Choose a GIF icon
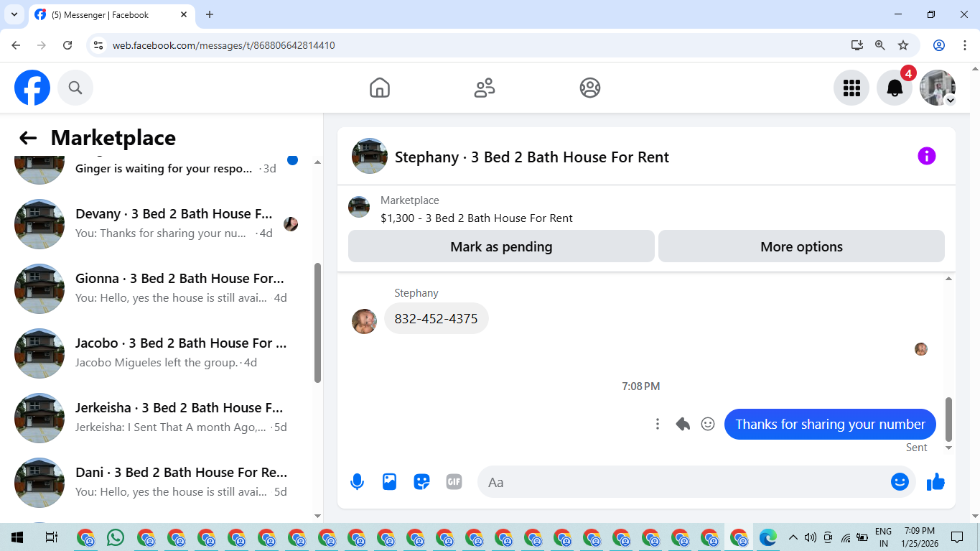This screenshot has height=551, width=980. [454, 482]
